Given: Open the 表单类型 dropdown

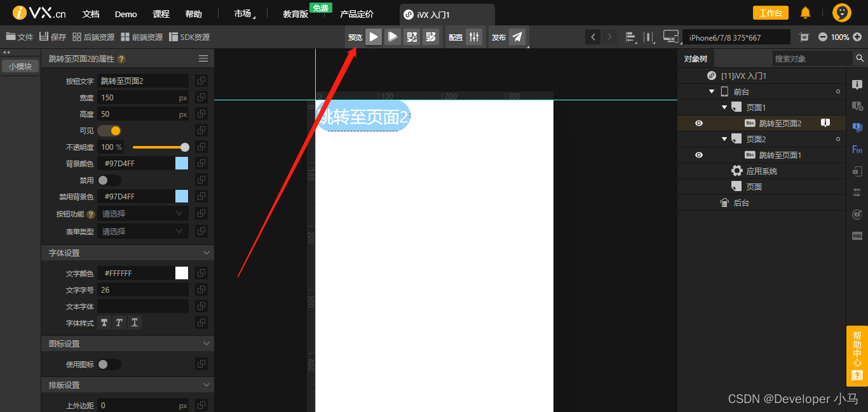Looking at the screenshot, I should [x=143, y=232].
